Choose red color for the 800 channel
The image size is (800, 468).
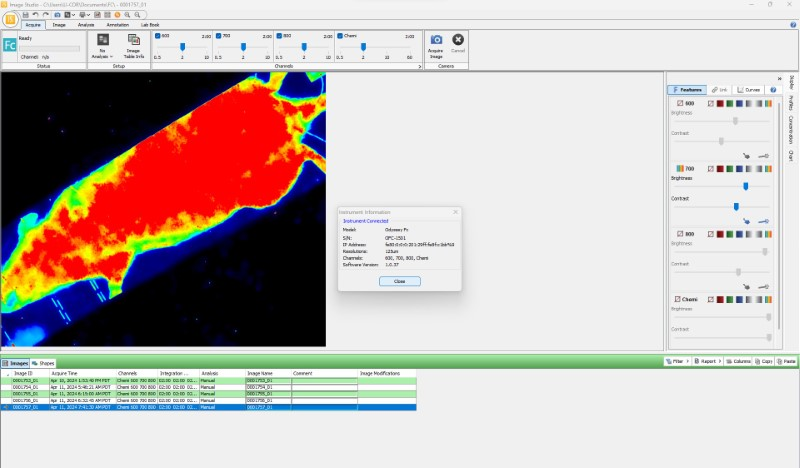click(720, 234)
